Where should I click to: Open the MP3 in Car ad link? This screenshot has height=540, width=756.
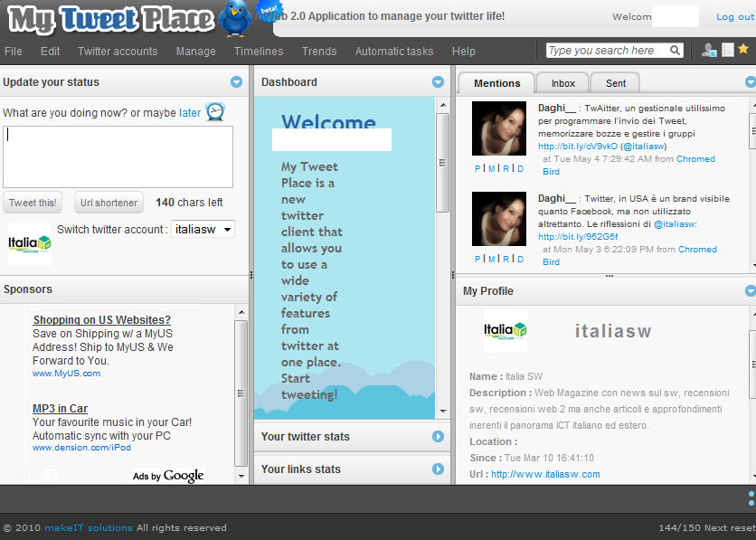(61, 408)
